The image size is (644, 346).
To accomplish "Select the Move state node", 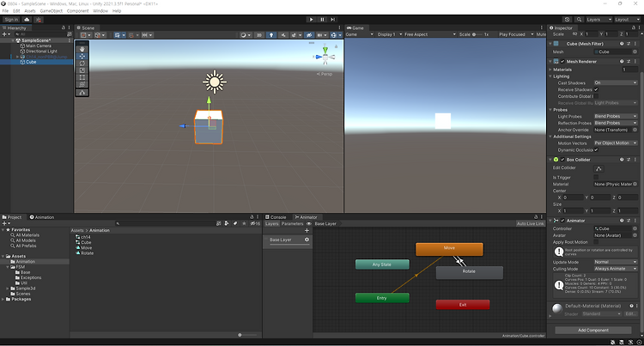I will click(449, 249).
